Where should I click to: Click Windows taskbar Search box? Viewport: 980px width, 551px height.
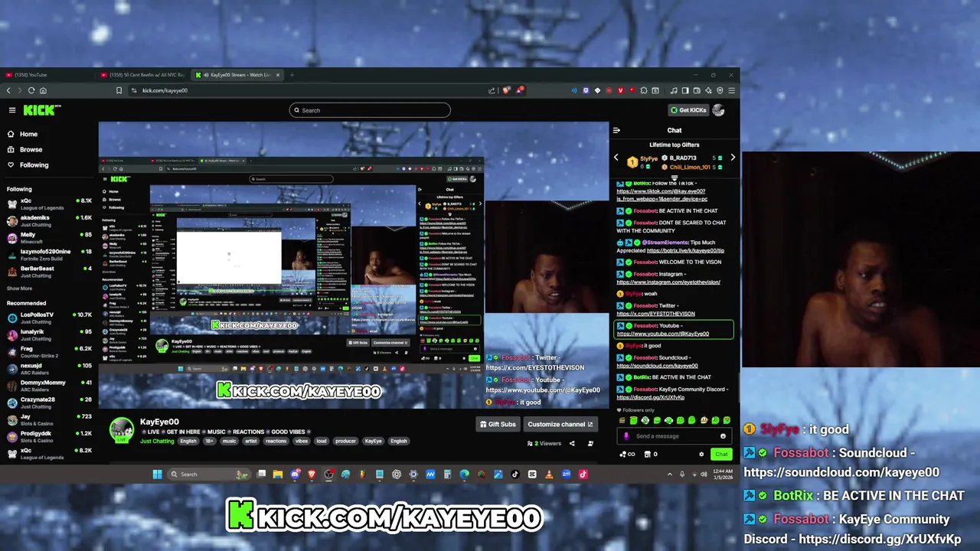pyautogui.click(x=208, y=474)
